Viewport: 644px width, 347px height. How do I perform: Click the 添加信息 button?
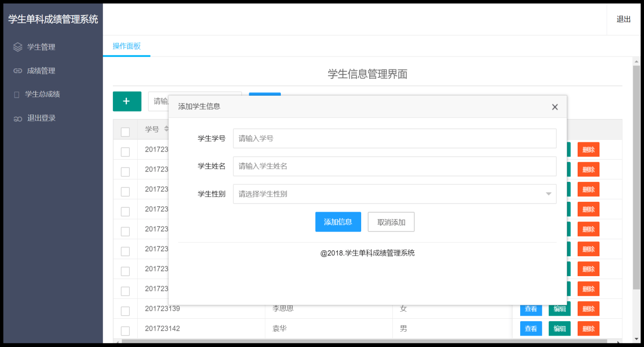338,222
